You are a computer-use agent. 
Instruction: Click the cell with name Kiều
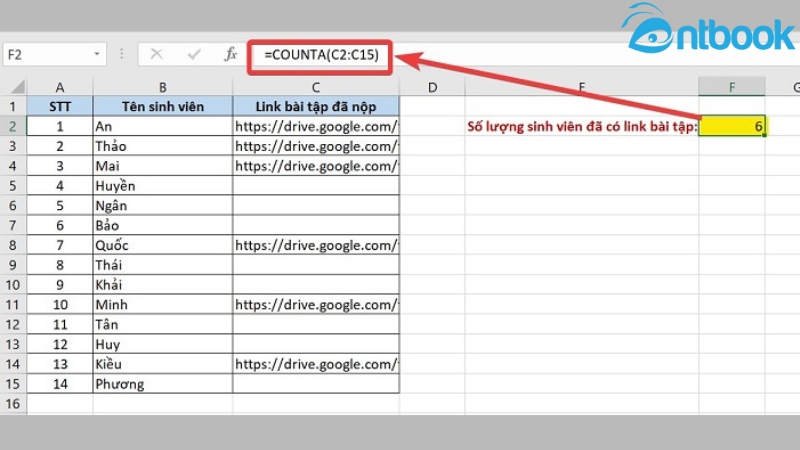point(163,364)
